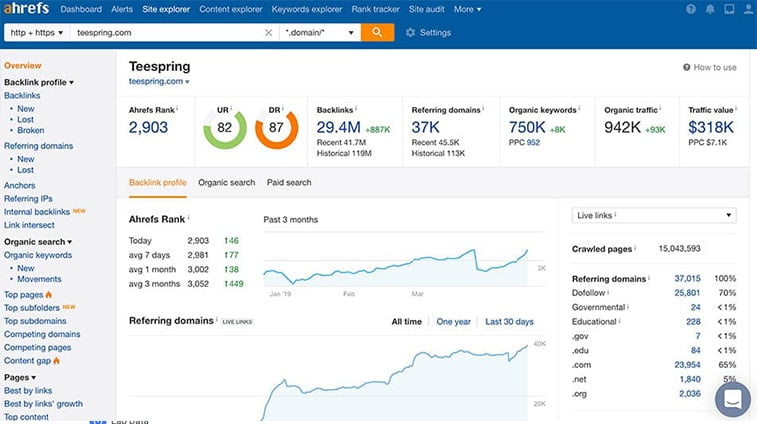Switch to the Backlink profile tab
The image size is (757, 424).
[157, 183]
